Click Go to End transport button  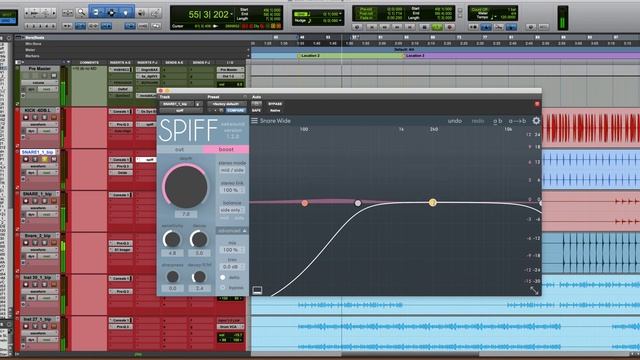411,27
